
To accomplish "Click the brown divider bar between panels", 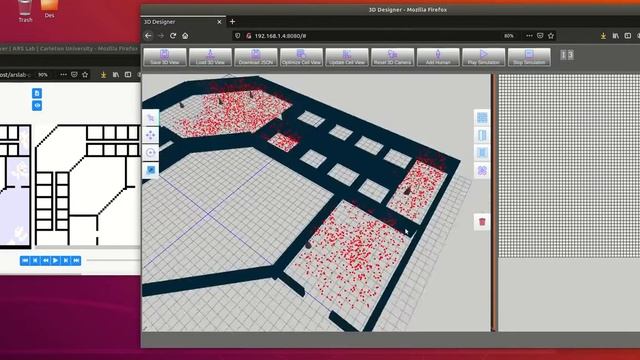I will pyautogui.click(x=494, y=202).
